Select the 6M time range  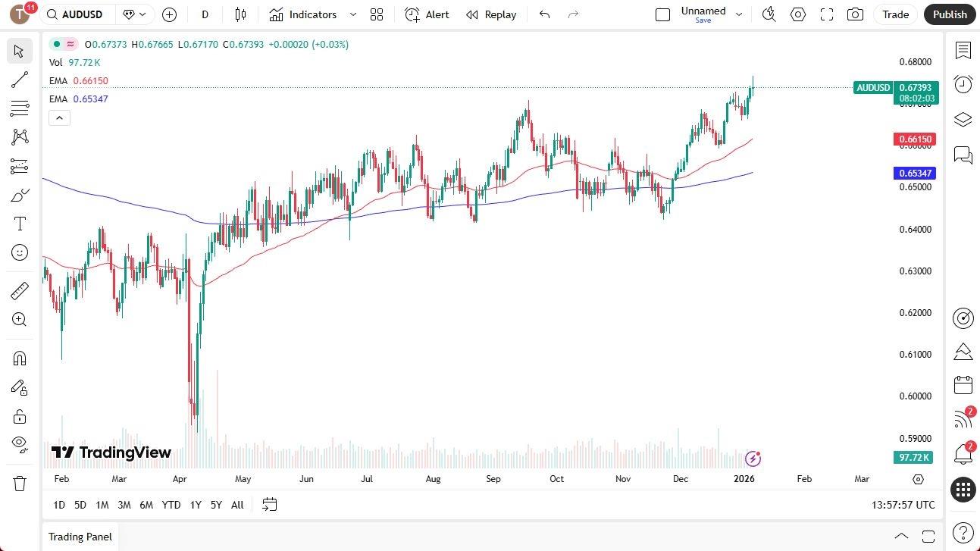pos(146,505)
